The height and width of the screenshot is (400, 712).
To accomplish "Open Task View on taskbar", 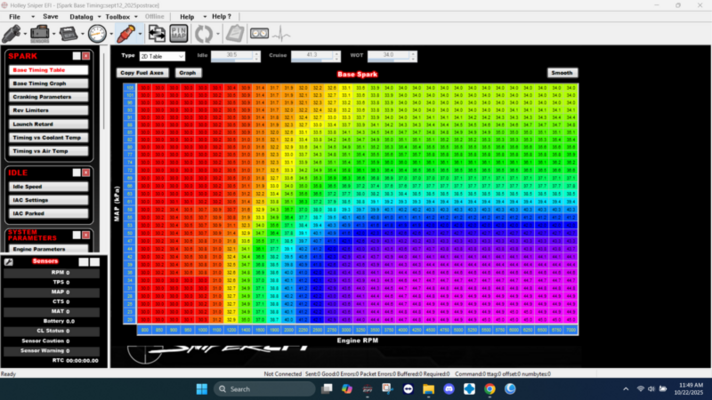I will 326,389.
